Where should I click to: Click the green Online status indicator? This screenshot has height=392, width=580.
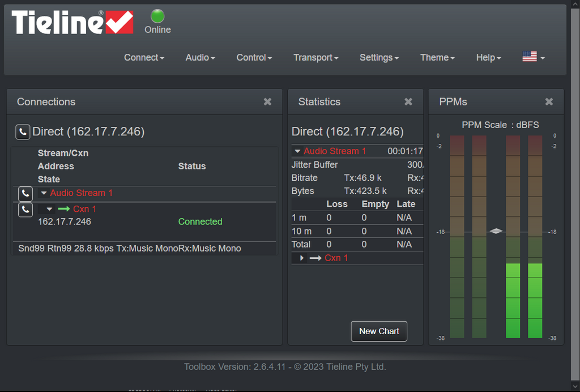tap(157, 16)
